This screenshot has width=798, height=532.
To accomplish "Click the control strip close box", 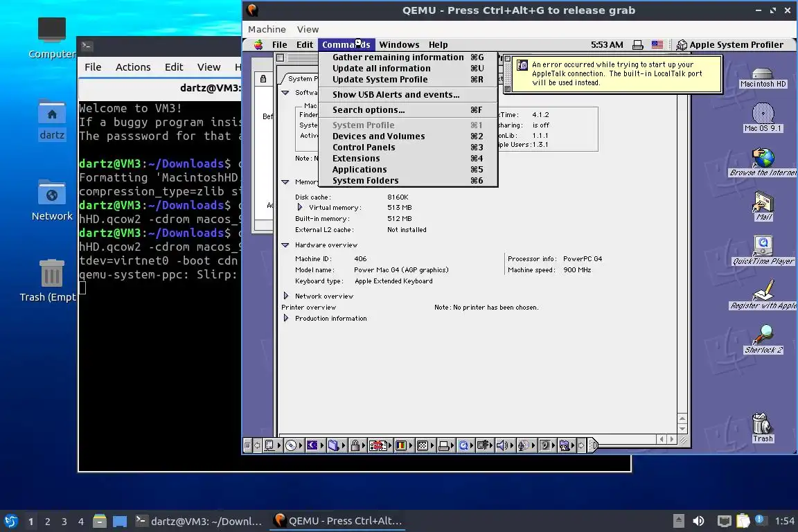I will point(247,446).
